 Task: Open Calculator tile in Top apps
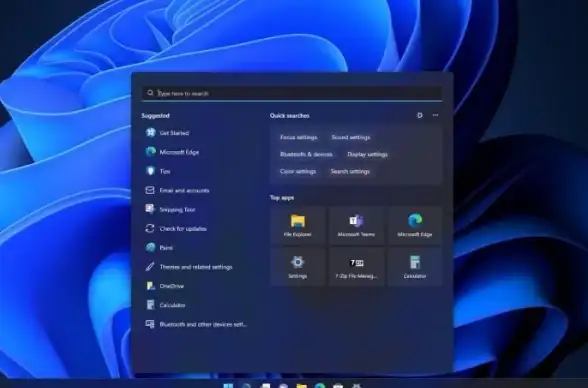coord(415,267)
